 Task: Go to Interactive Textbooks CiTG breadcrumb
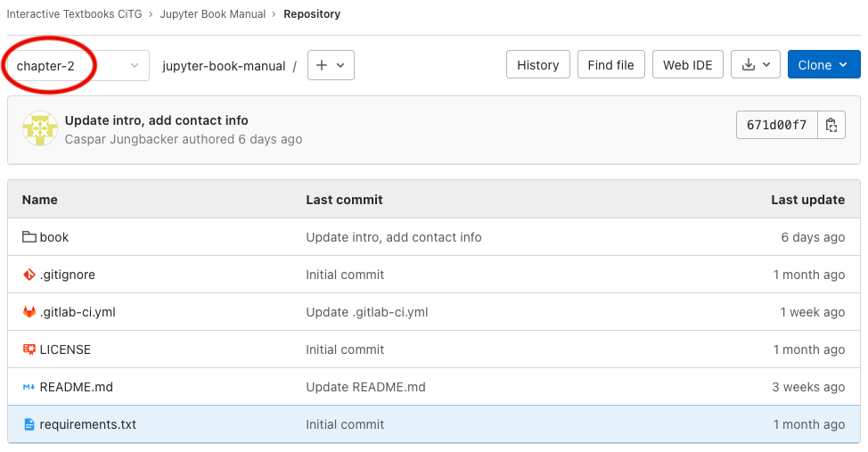74,14
